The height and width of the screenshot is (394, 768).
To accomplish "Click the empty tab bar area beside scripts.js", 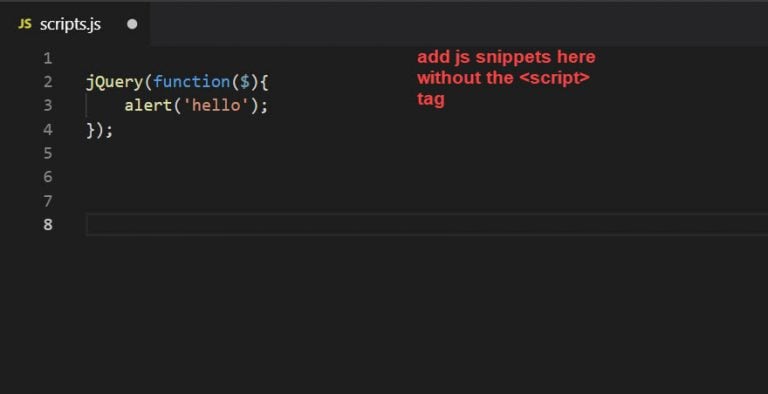I will pyautogui.click(x=458, y=24).
